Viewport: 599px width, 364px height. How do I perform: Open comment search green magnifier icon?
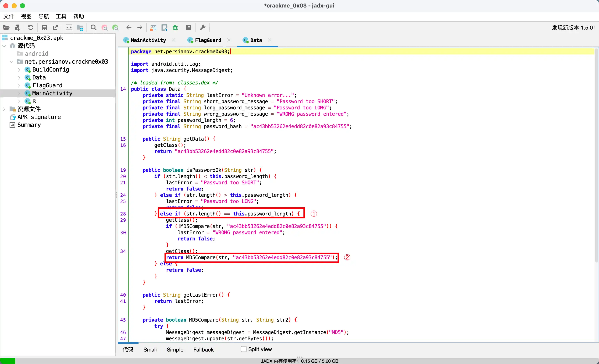tap(115, 28)
